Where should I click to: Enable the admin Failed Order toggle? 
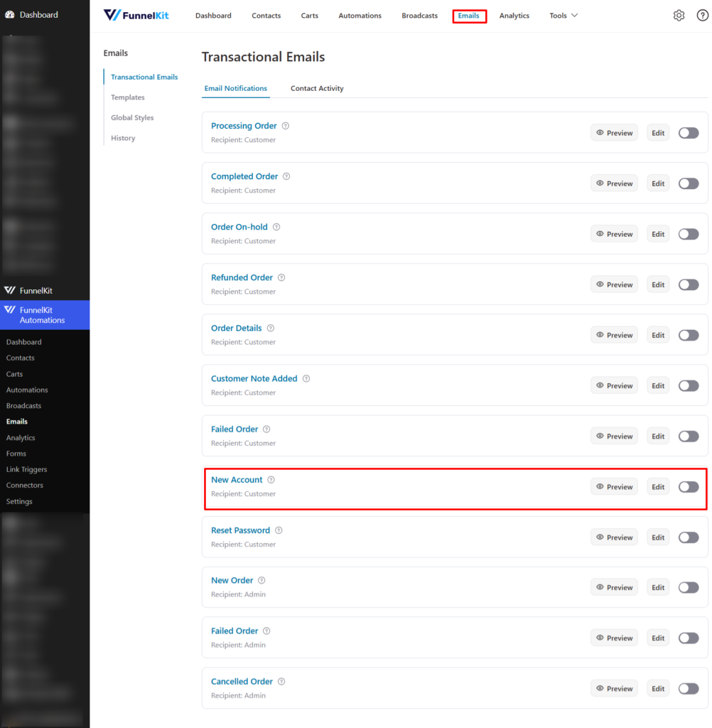coord(689,638)
